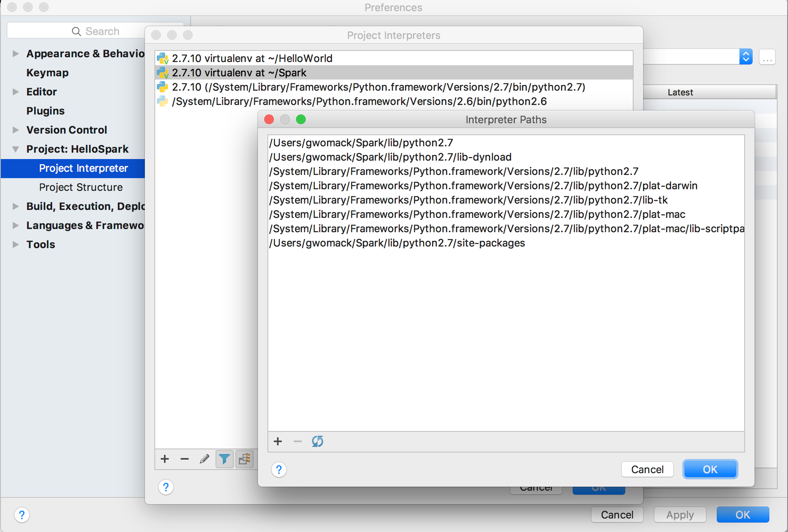
Task: Click the Search field in Preferences
Action: point(96,31)
